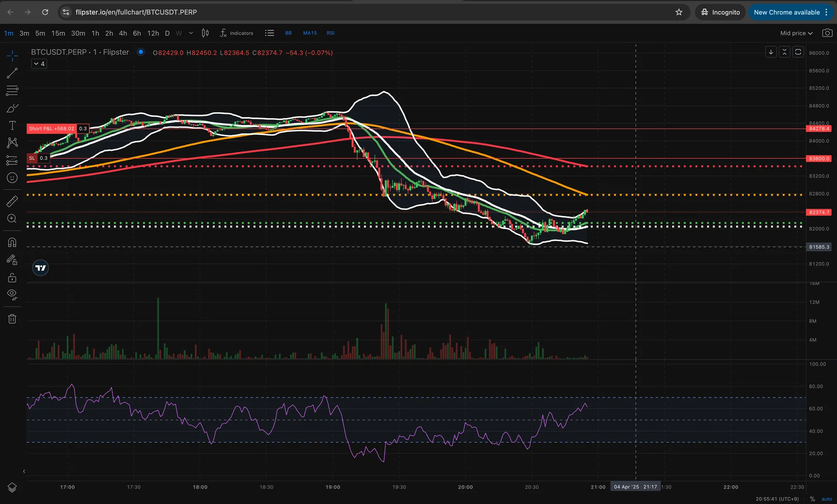Delete drawings using the trash icon
837x504 pixels.
click(x=12, y=319)
